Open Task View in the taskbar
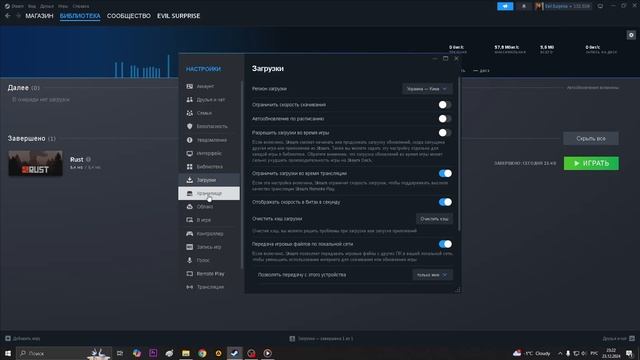The image size is (640, 360). (120, 353)
